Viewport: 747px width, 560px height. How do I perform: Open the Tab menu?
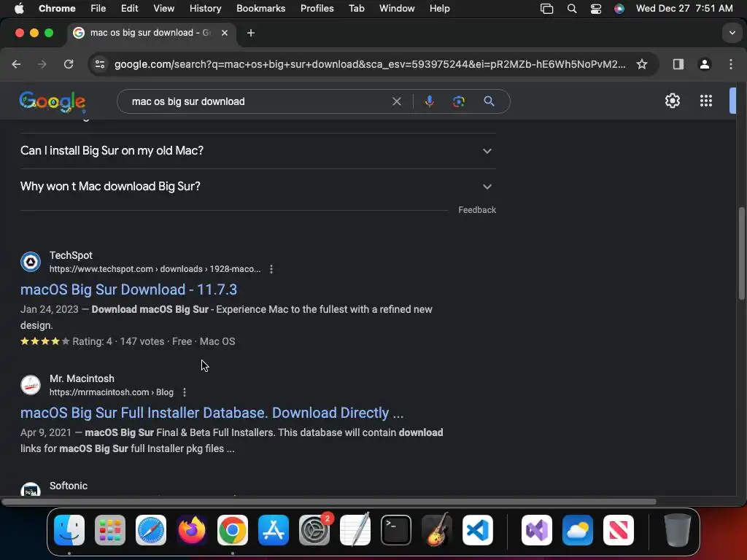tap(356, 9)
